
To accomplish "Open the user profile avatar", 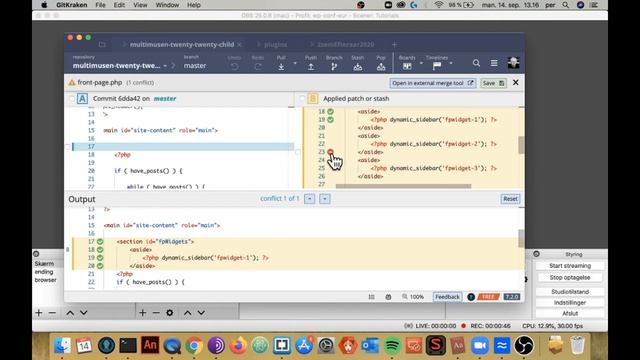I will tap(513, 62).
